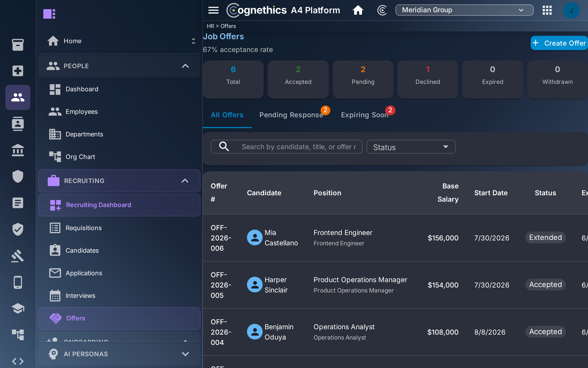Select the gavel icon in the left rail
588x368 pixels.
tap(18, 256)
